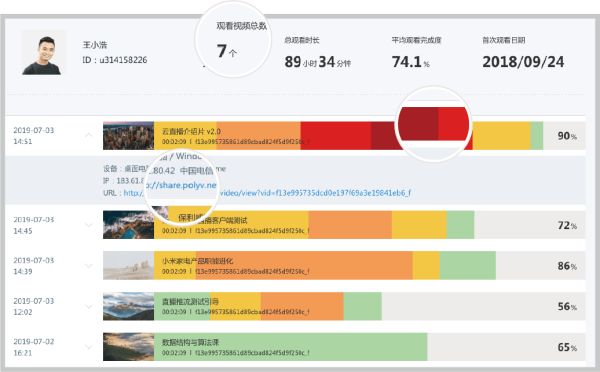This screenshot has height=372, width=600.
Task: Click video title 小米家电产品 in 86% row
Action: tap(197, 261)
